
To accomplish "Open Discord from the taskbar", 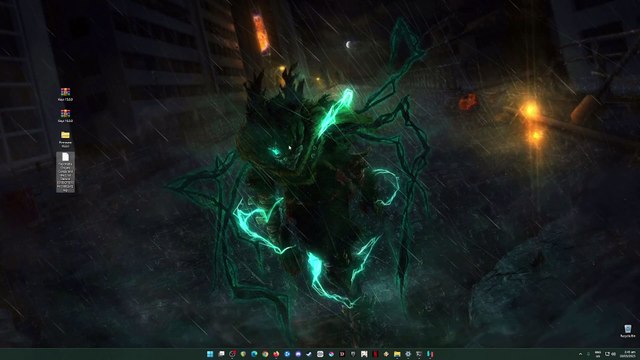I will point(298,354).
